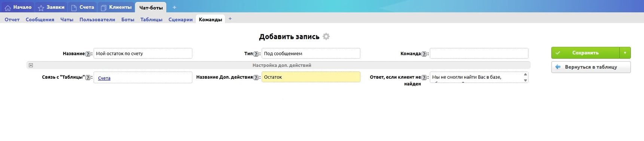Show help for Название Доп. действия
This screenshot has width=644, height=141.
(256, 78)
